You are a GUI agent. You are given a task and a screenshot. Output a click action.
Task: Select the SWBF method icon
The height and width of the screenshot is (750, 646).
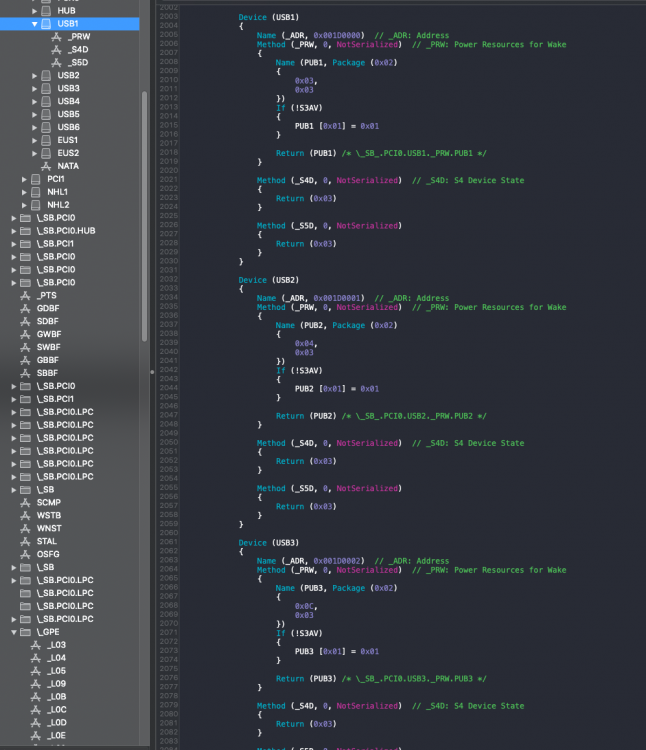point(25,347)
